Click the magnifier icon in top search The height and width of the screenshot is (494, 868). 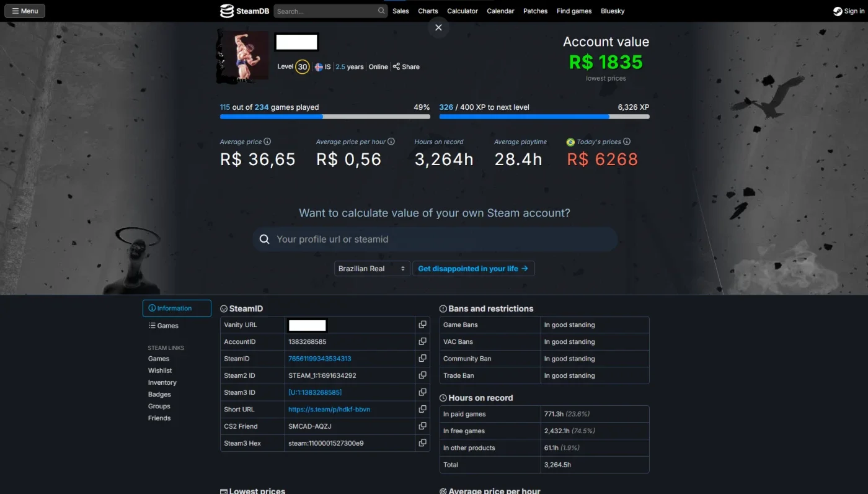click(x=381, y=11)
